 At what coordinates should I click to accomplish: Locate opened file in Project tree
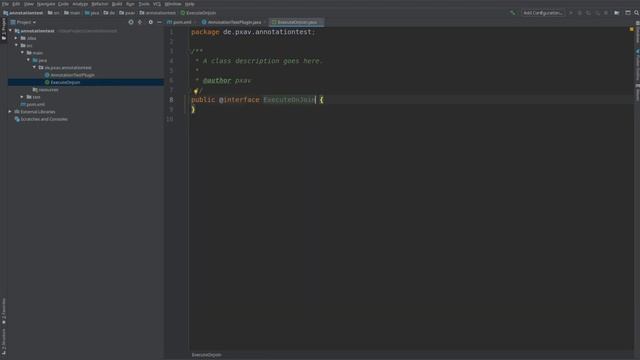131,22
